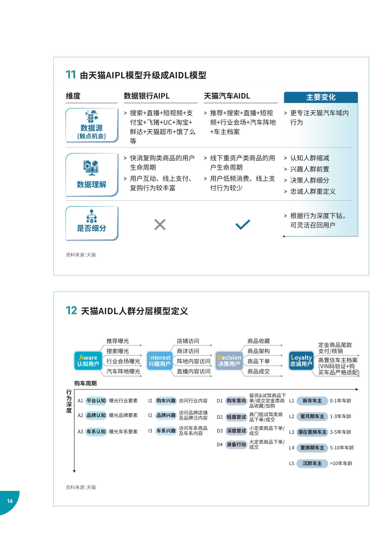This screenshot has width=392, height=555.
Task: Click the axis label 购车周期
Action: 85,383
